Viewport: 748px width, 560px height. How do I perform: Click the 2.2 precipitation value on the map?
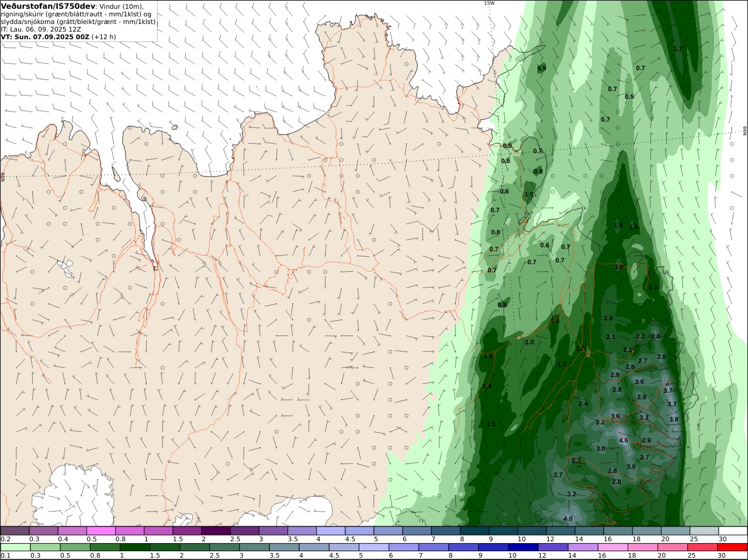click(x=640, y=336)
